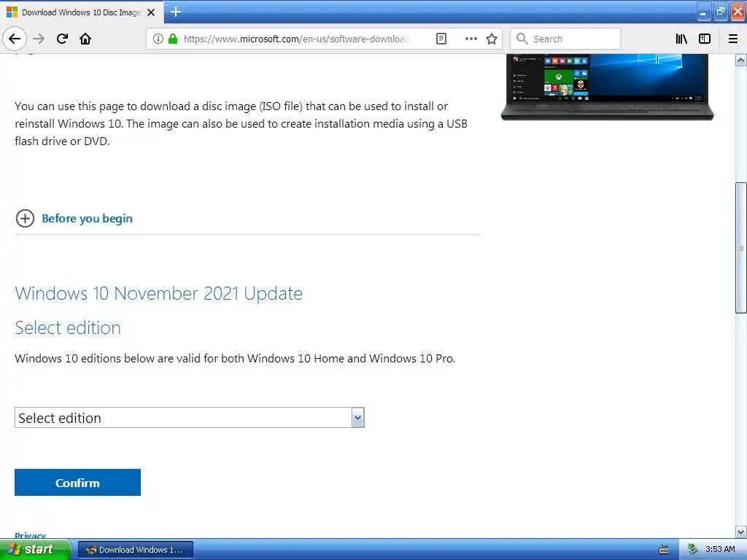Click the 3:53 AM clock
747x560 pixels.
[x=720, y=549]
